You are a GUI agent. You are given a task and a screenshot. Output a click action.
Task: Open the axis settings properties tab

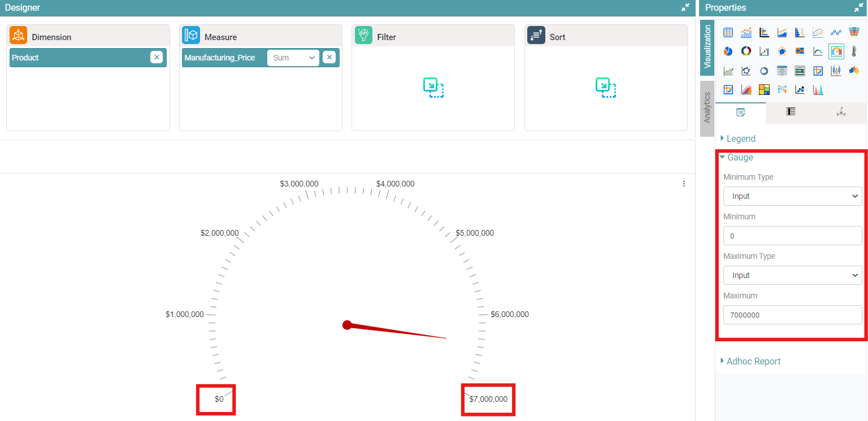[841, 112]
